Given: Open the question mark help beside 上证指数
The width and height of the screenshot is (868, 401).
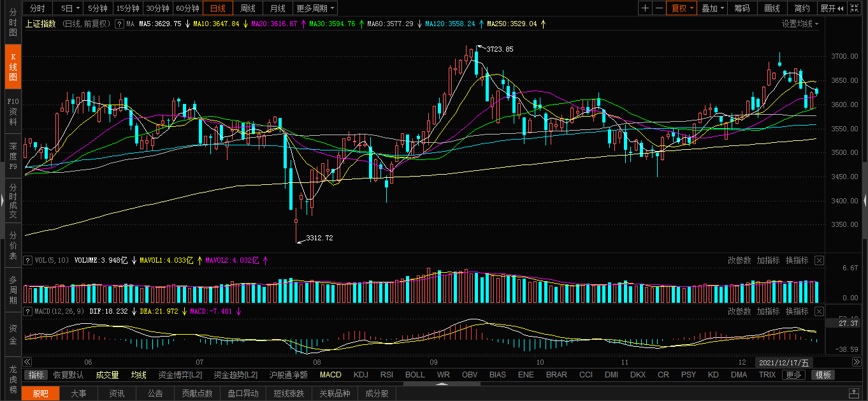Looking at the screenshot, I should [119, 24].
